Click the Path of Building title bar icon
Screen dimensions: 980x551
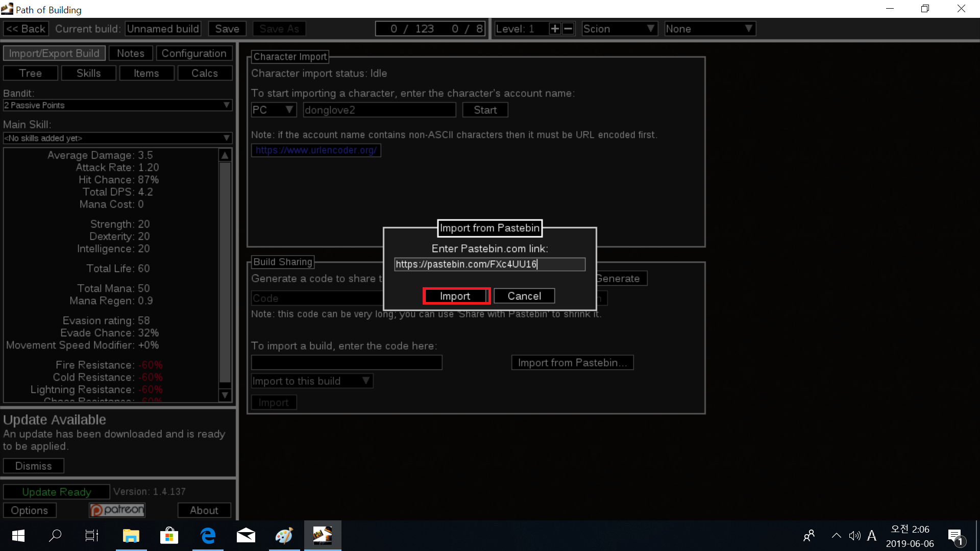click(7, 9)
